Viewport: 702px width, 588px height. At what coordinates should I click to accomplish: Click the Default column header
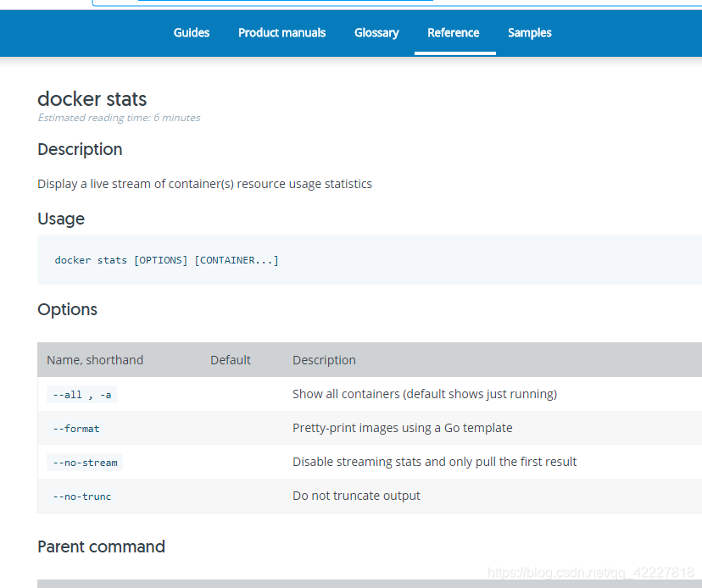click(231, 360)
